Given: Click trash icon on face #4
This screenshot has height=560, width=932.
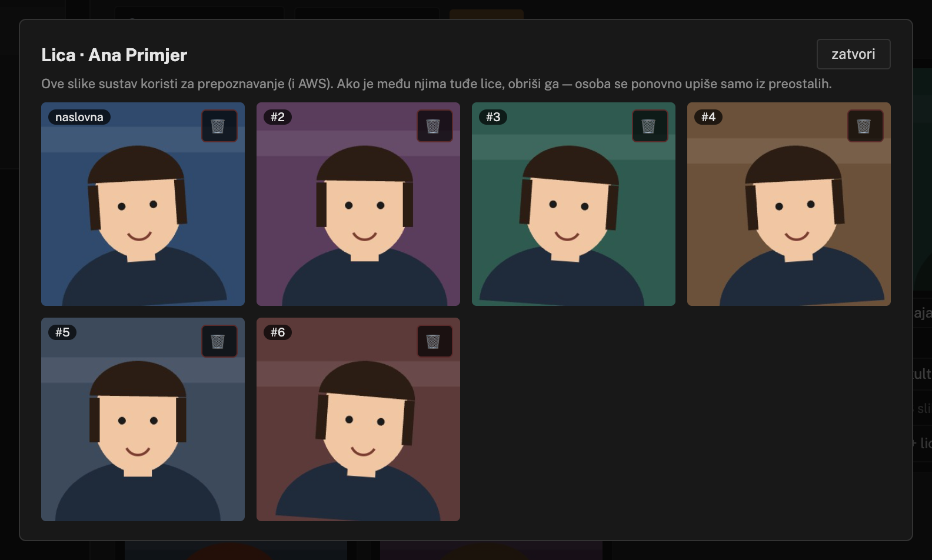Looking at the screenshot, I should (x=866, y=126).
